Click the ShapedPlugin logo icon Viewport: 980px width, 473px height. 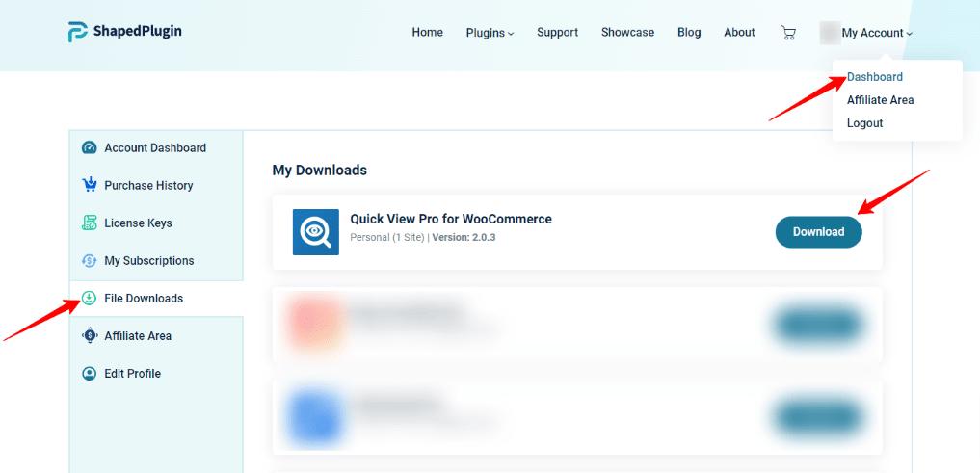(x=78, y=32)
